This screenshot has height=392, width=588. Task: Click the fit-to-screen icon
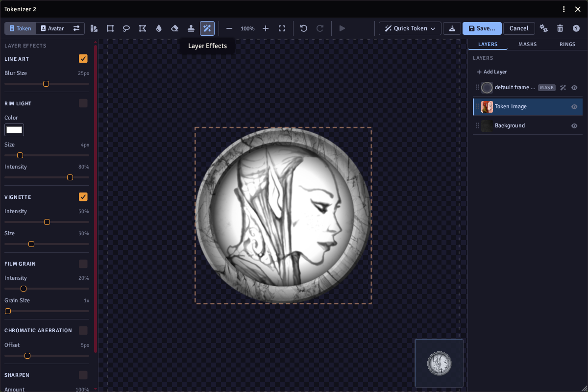click(282, 28)
